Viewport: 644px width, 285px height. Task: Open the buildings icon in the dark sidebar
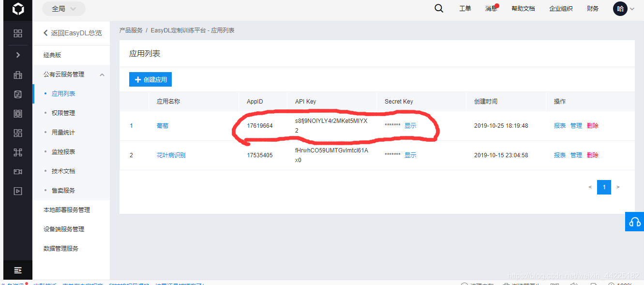coord(18,75)
